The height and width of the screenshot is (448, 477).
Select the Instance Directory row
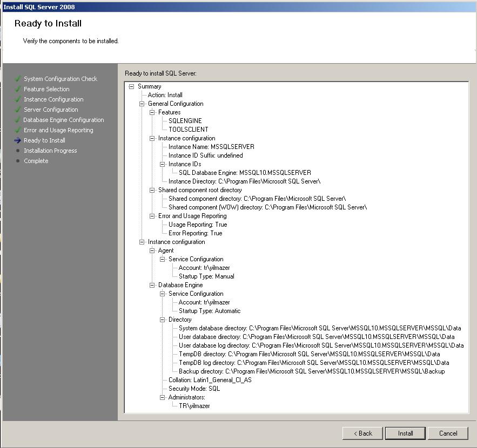click(x=244, y=181)
